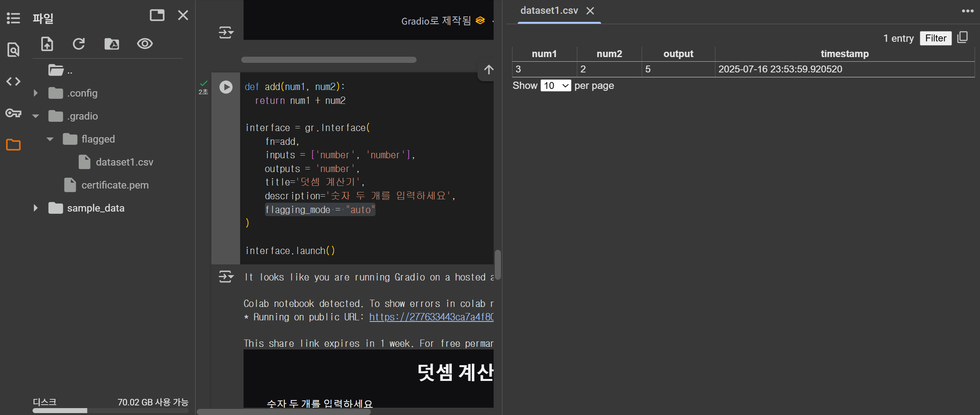Click the upload file icon

[x=47, y=44]
